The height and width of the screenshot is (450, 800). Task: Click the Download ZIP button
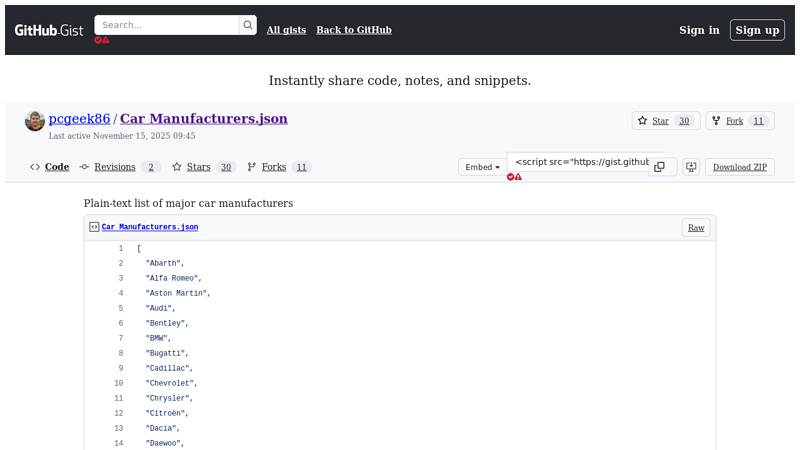click(739, 167)
